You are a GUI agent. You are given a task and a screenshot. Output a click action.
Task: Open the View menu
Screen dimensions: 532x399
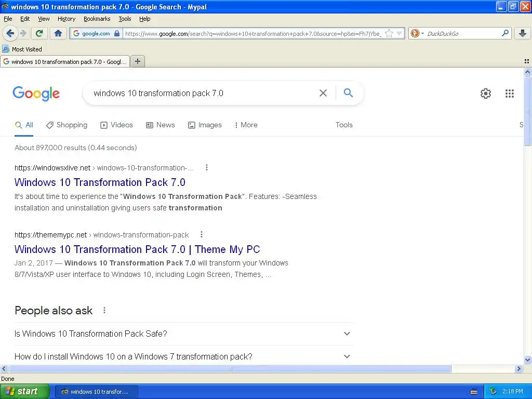pos(44,19)
